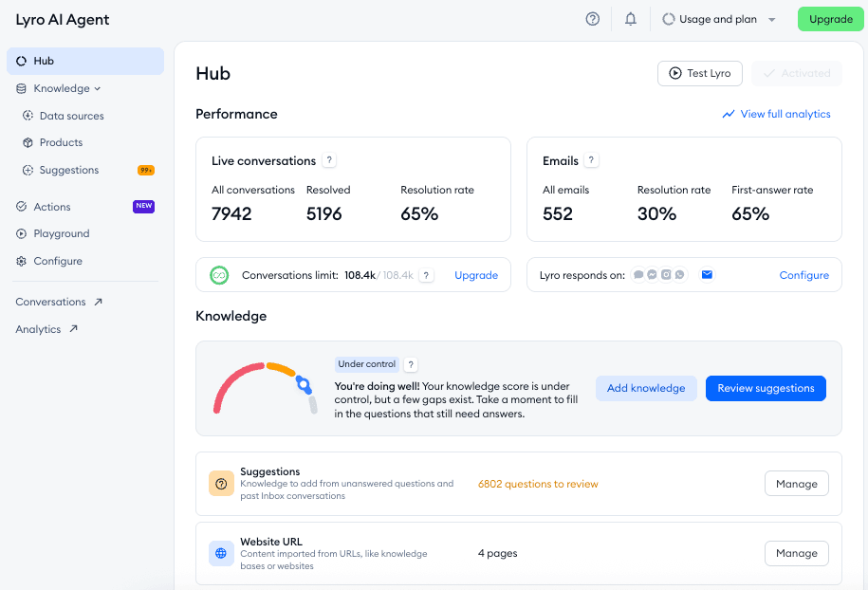Click the arrow icon next to Conversations
Image resolution: width=868 pixels, height=590 pixels.
(x=98, y=302)
